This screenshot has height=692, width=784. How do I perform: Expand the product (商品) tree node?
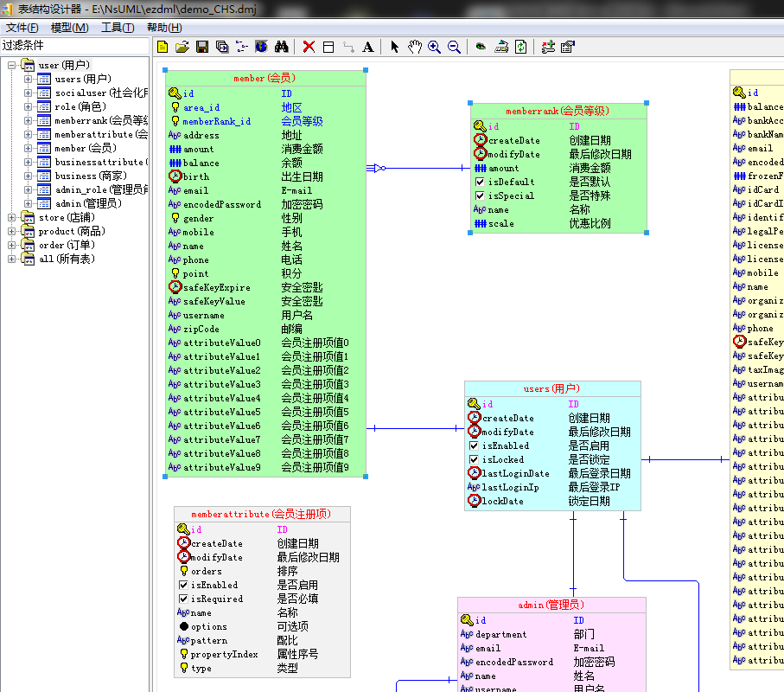click(10, 231)
